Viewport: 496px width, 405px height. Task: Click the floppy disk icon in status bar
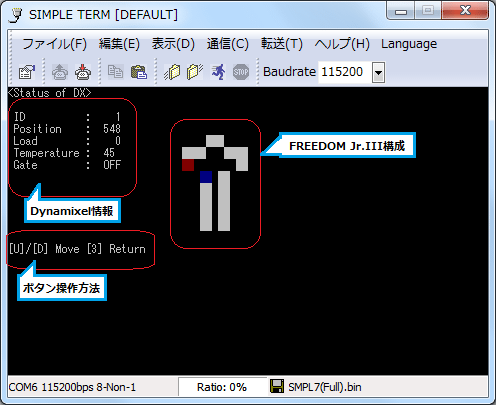click(277, 386)
